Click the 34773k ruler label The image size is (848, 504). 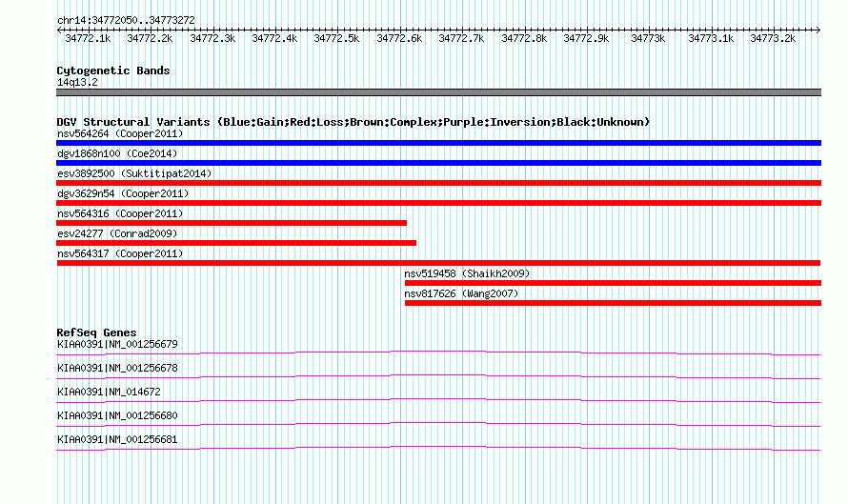tap(649, 38)
